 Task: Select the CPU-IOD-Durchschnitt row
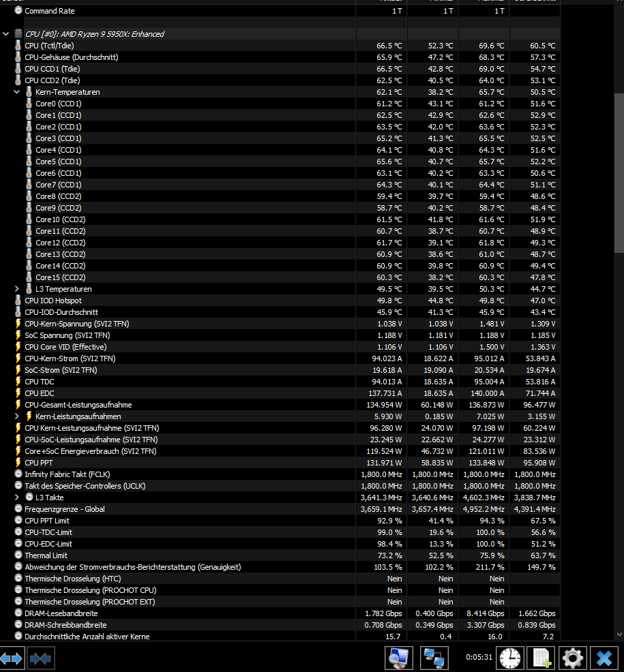pos(280,312)
